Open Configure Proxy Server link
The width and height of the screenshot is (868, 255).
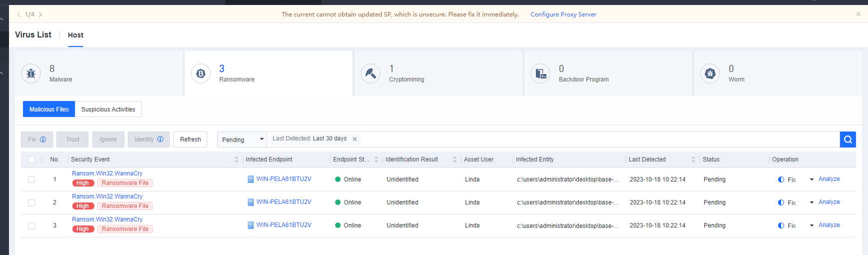[563, 14]
